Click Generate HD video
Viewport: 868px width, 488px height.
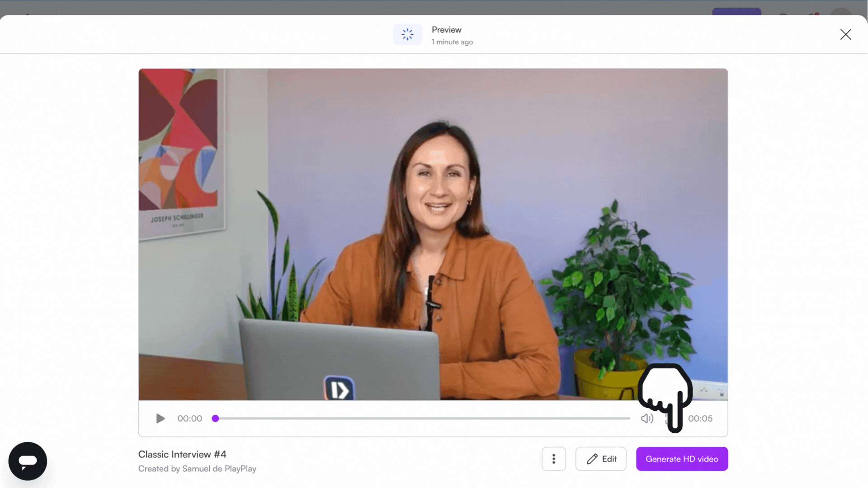click(x=681, y=459)
